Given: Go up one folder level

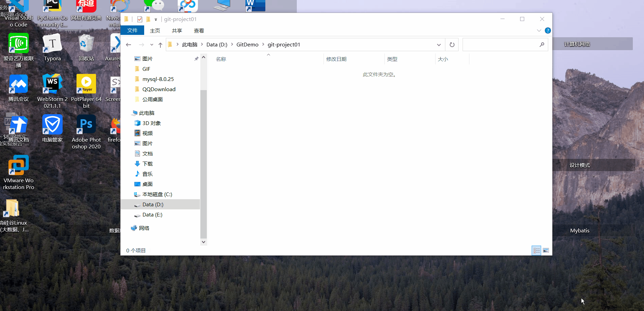Looking at the screenshot, I should coord(160,45).
